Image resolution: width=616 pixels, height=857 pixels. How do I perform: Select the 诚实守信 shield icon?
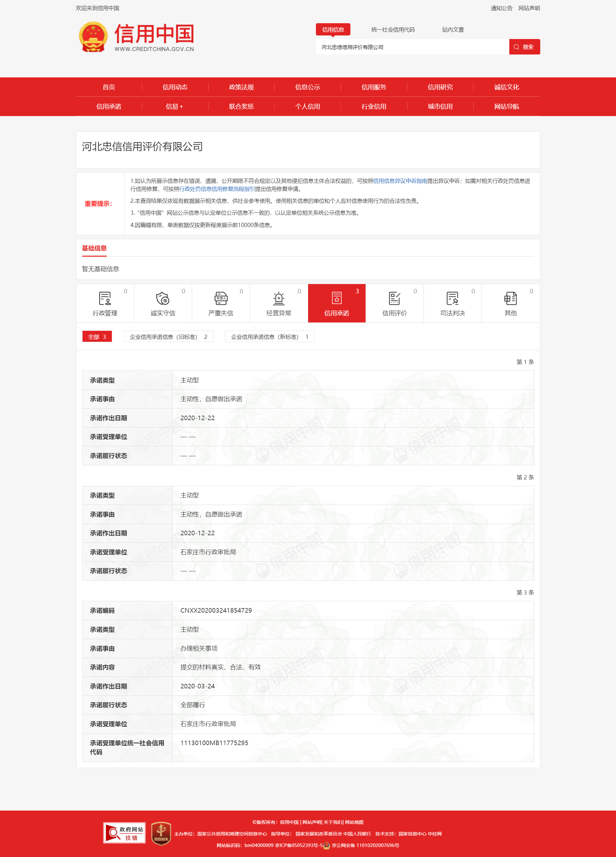[163, 298]
